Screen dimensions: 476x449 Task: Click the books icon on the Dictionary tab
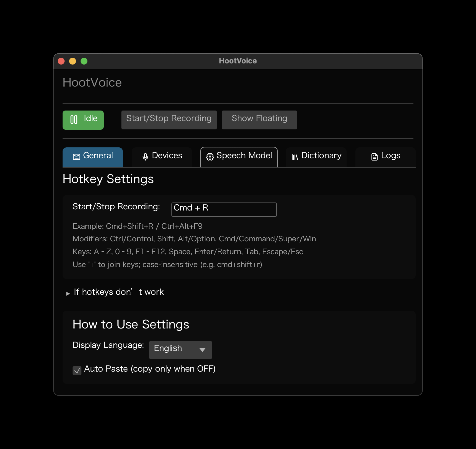coord(295,157)
